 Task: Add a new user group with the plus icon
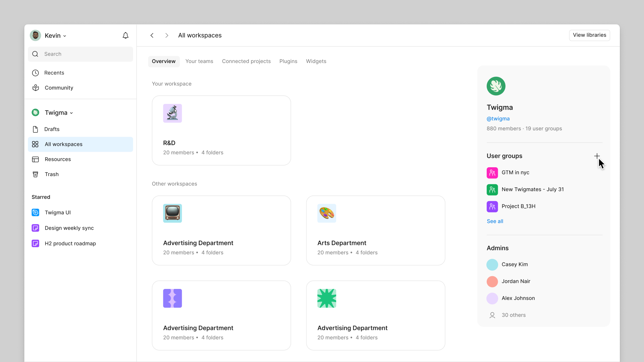(x=597, y=156)
